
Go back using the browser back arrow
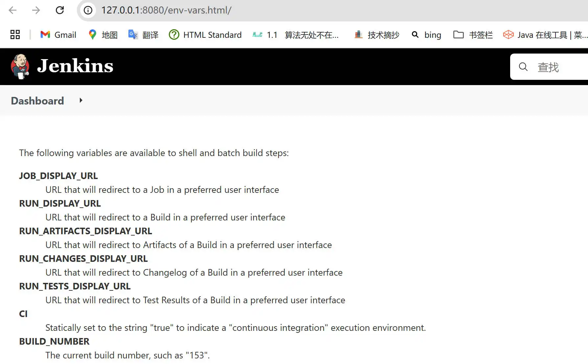coord(13,10)
